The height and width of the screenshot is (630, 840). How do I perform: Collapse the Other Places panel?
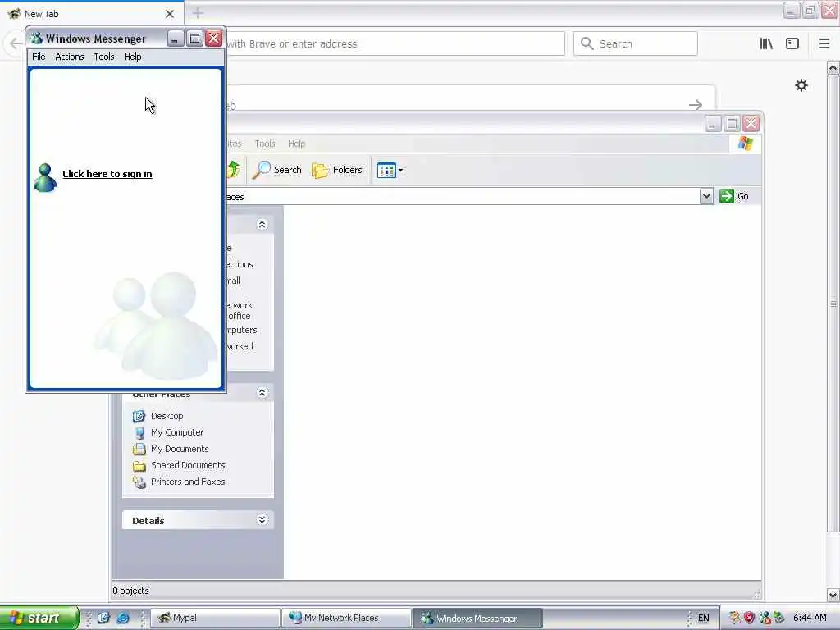click(x=262, y=393)
